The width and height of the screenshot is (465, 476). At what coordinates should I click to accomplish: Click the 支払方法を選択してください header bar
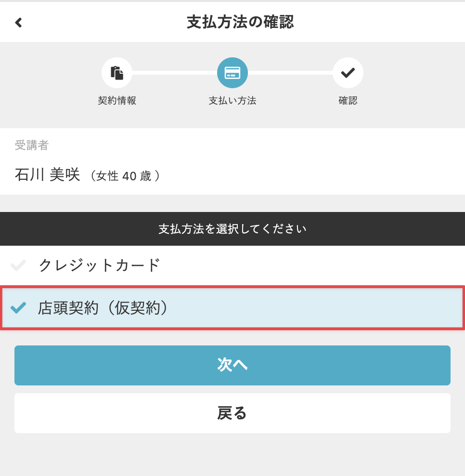[232, 229]
